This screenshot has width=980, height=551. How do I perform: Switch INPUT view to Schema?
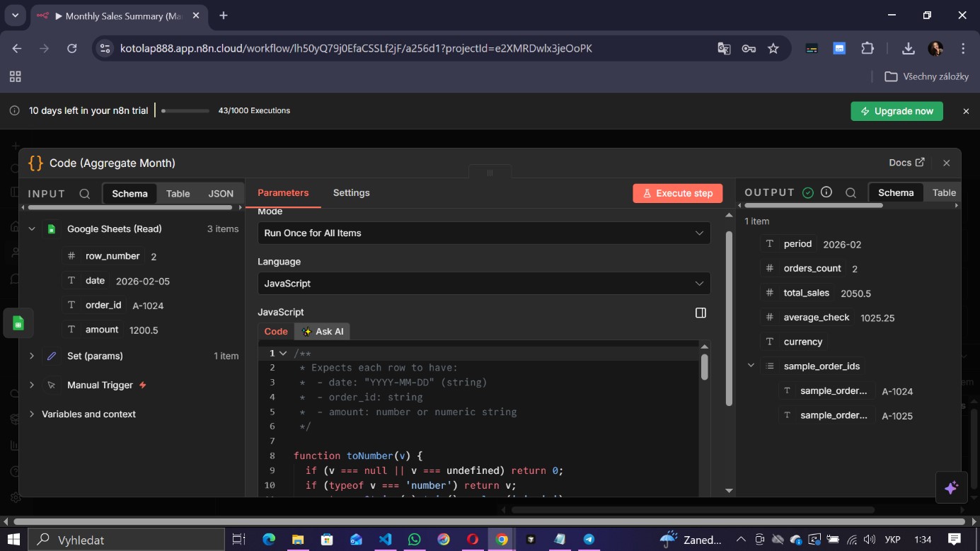129,194
